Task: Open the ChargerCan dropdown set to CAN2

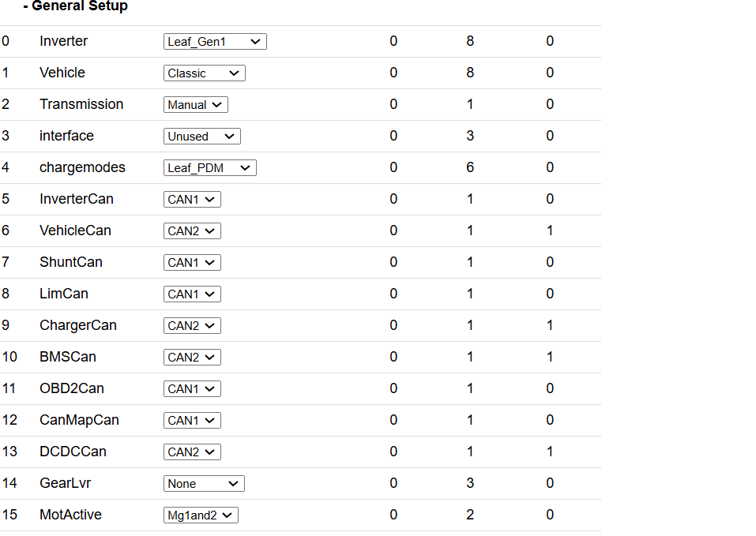Action: point(192,326)
